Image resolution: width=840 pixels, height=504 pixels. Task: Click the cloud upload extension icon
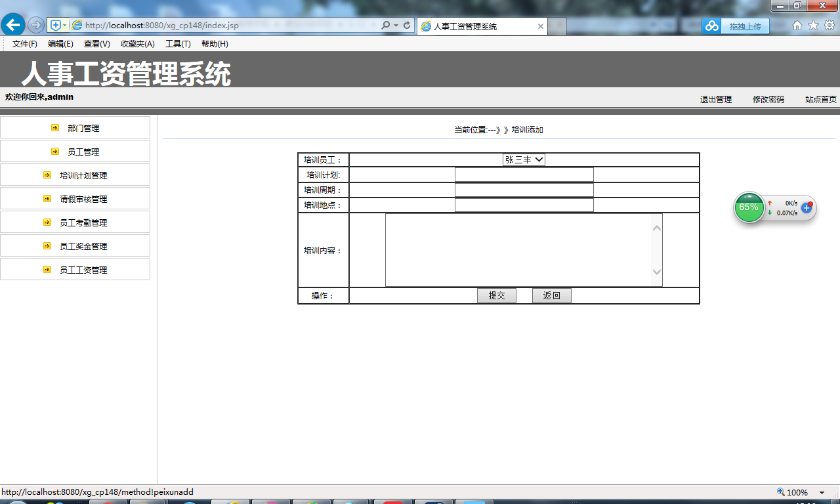coord(712,26)
